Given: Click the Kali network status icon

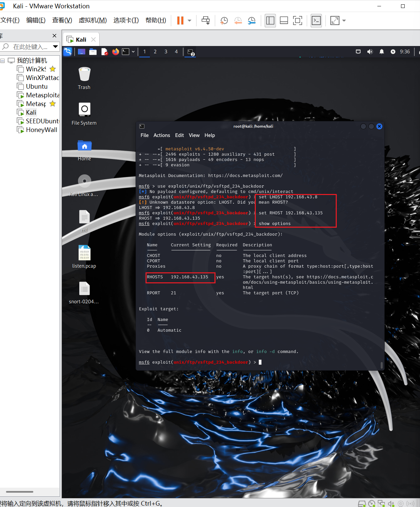Looking at the screenshot, I should tap(358, 52).
